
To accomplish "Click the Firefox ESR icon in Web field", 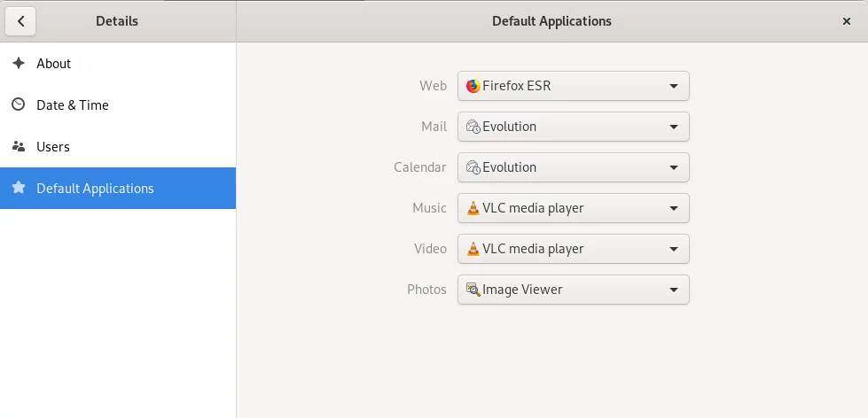I will (473, 86).
